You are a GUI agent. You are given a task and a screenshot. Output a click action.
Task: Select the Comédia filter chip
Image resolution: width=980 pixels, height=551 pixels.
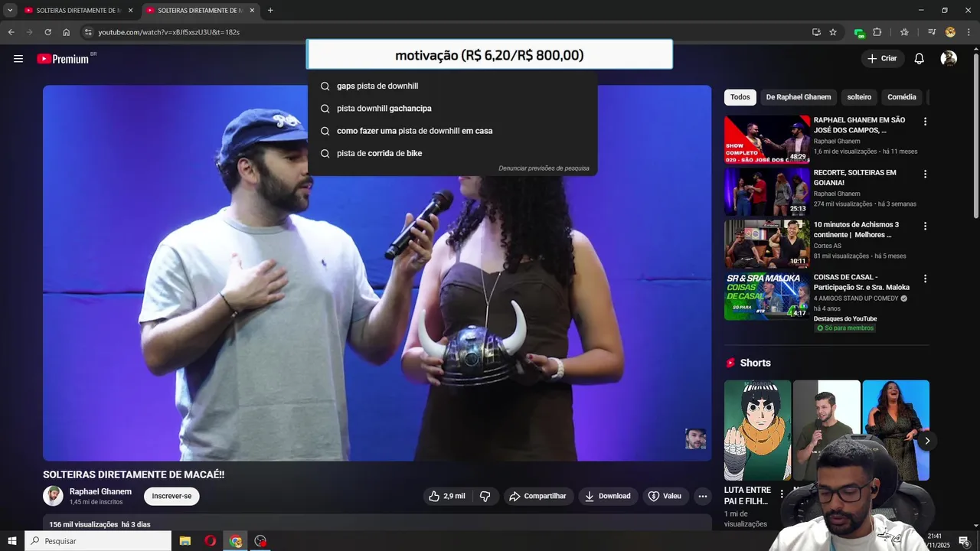point(902,97)
